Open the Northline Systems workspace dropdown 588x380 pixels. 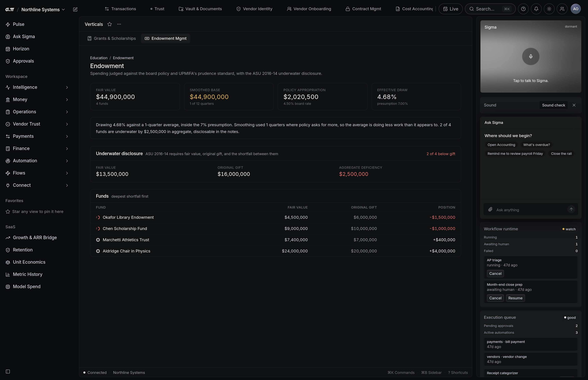tap(43, 10)
